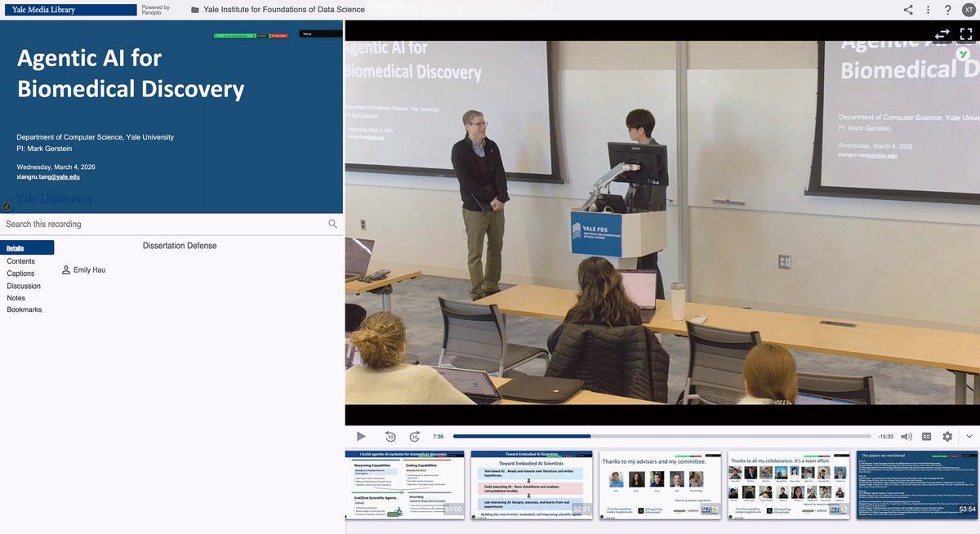Click the person icon beside Emily Hau
Screen dimensions: 980x534
tap(66, 269)
